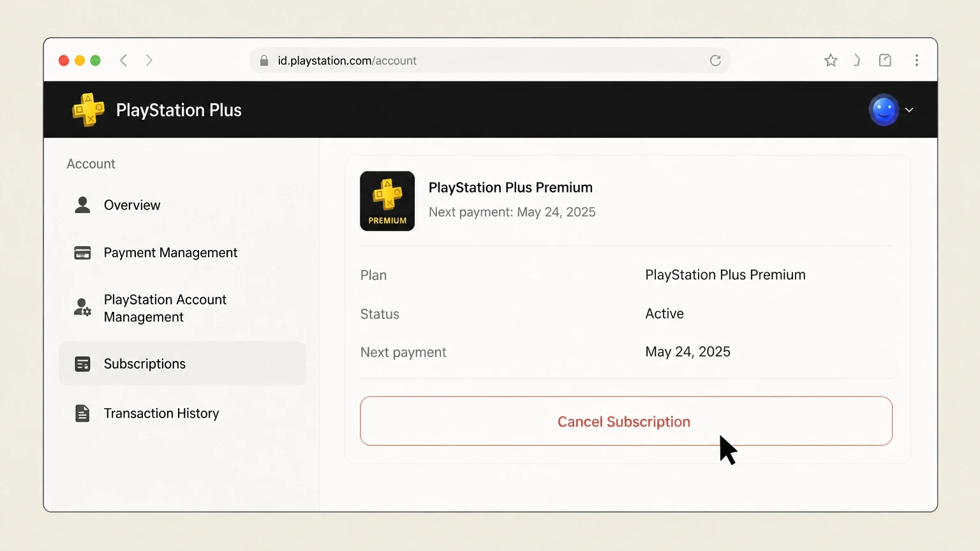Viewport: 980px width, 551px height.
Task: Click the 'Next payment' row label
Action: tap(403, 352)
